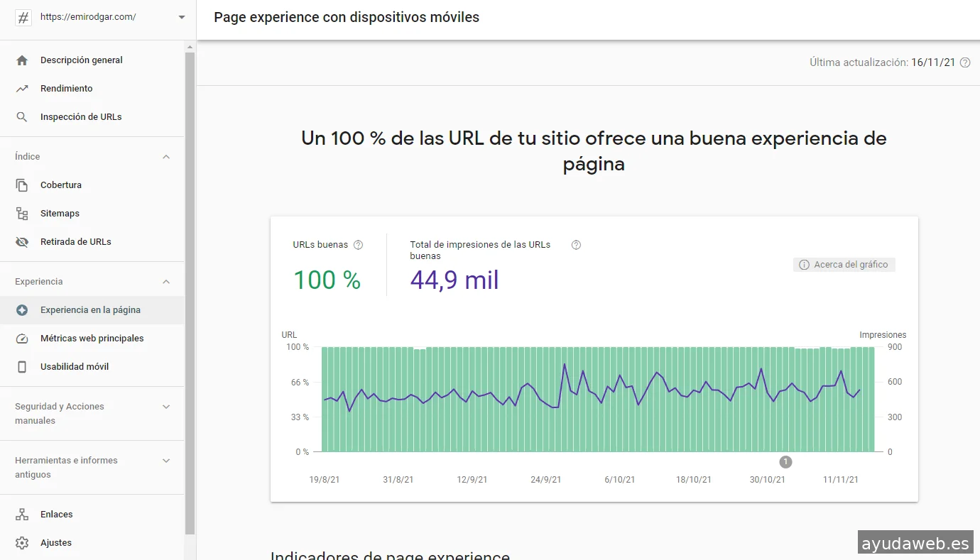Image resolution: width=980 pixels, height=560 pixels.
Task: Click the home icon for Descripción general
Action: (x=22, y=60)
